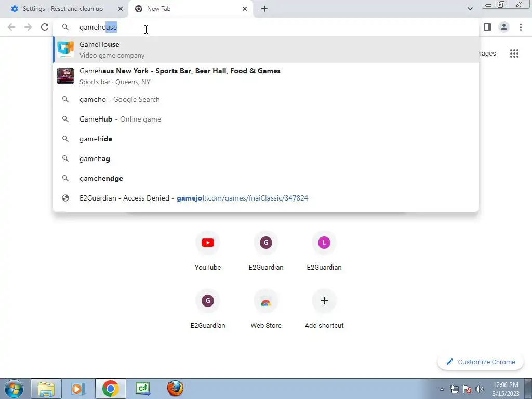Open the E2Guardian shortcut above Add shortcut row's left
The image size is (532, 399).
pos(208,309)
